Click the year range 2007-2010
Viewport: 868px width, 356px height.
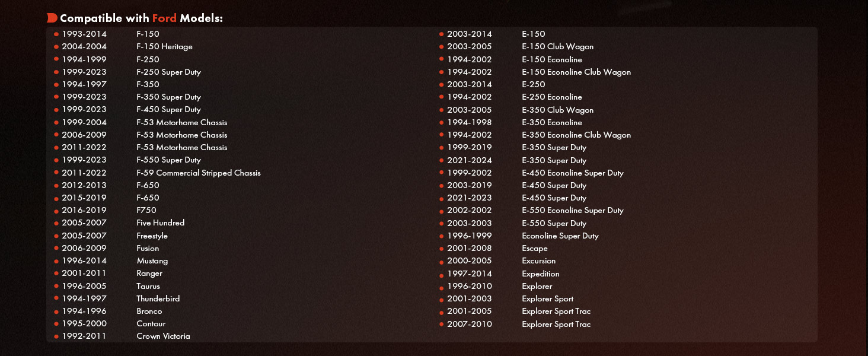tap(470, 324)
